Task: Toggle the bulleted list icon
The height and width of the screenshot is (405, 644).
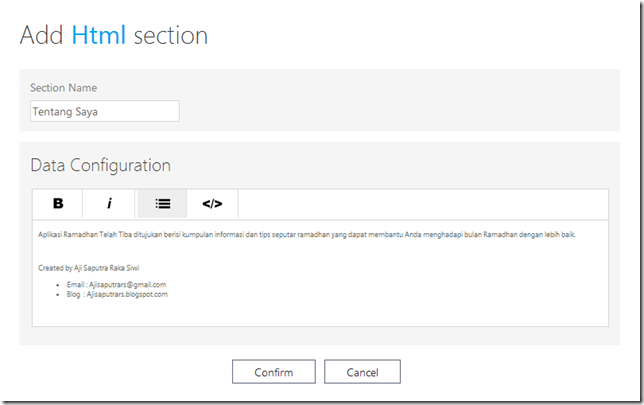Action: [162, 204]
